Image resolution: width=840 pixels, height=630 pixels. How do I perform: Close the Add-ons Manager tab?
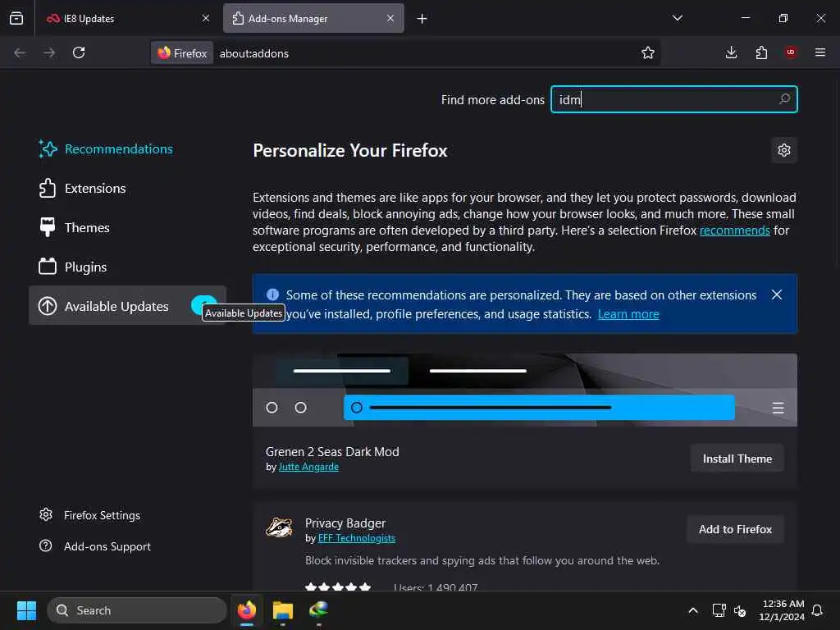click(390, 18)
